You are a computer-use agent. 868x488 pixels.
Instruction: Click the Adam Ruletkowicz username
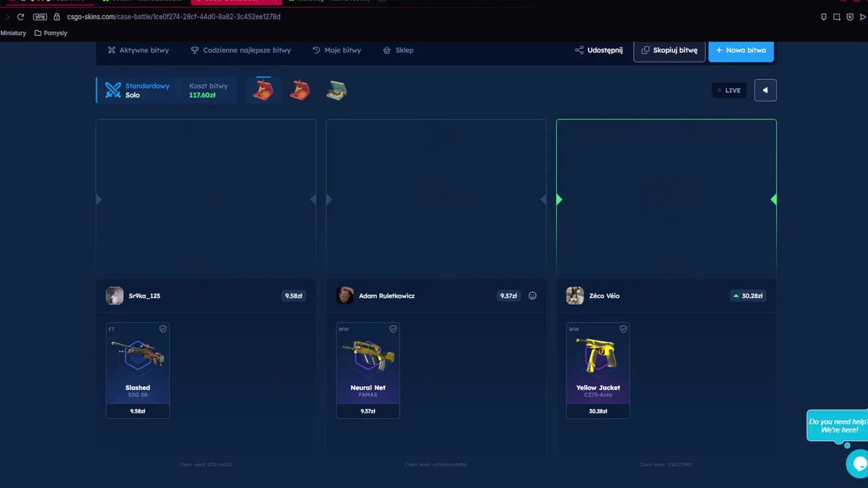[x=387, y=296]
